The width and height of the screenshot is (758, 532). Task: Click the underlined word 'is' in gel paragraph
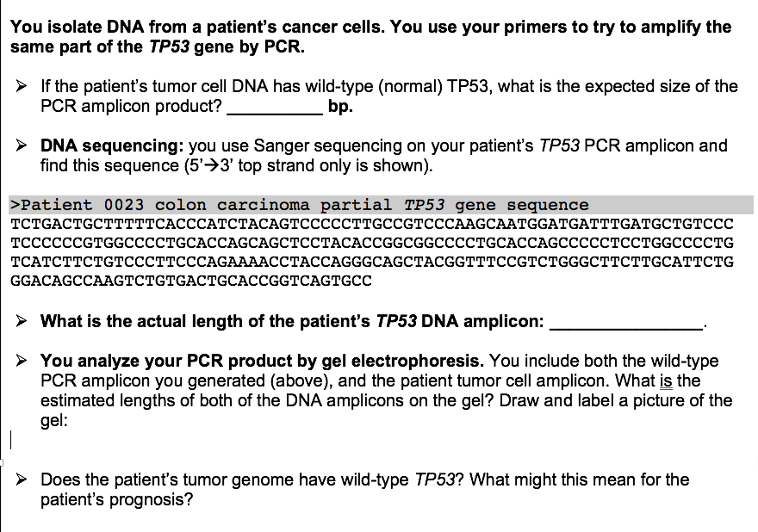(666, 381)
